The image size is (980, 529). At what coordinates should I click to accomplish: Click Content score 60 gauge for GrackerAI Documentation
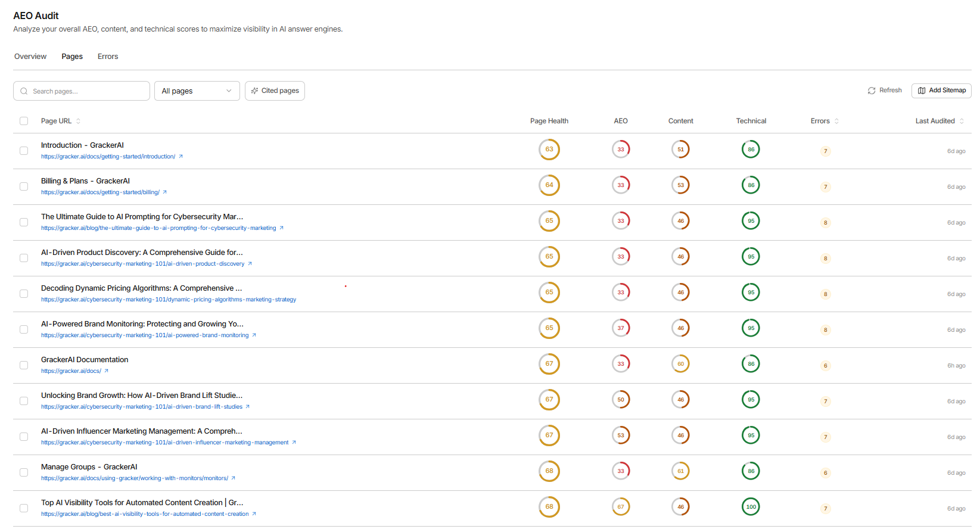(x=680, y=364)
